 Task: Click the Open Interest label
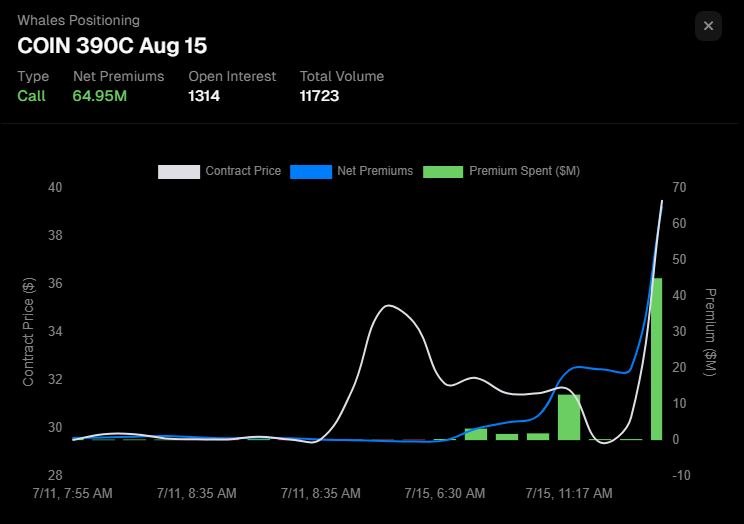tap(232, 76)
